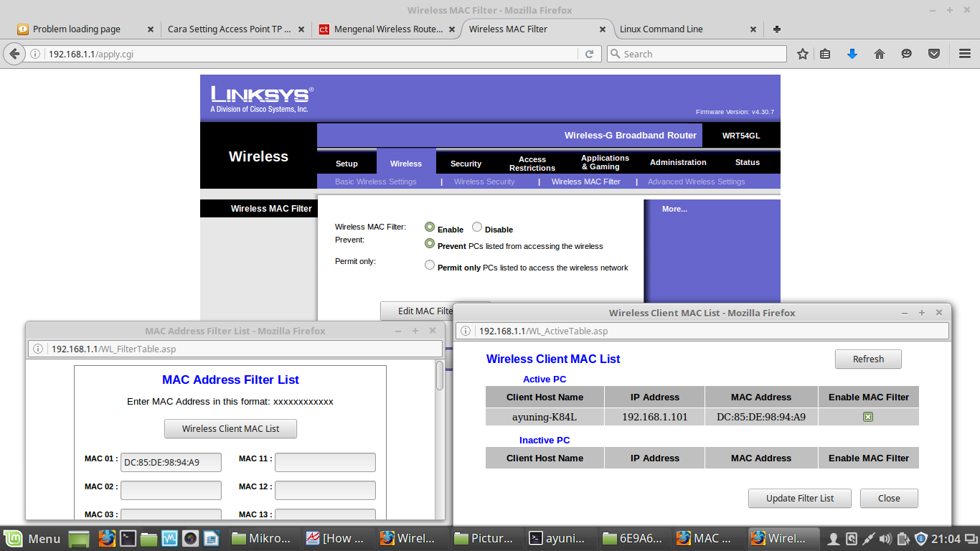Go to Firefox Home page icon
980x551 pixels.
[880, 54]
